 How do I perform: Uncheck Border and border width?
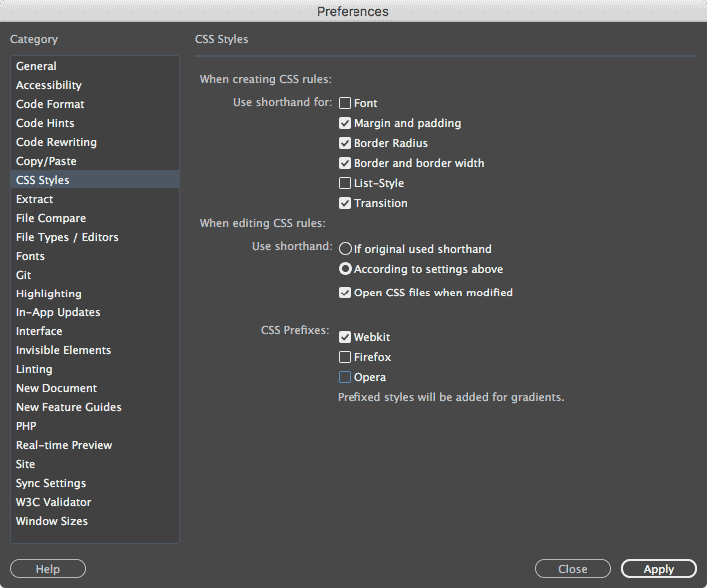pos(345,163)
